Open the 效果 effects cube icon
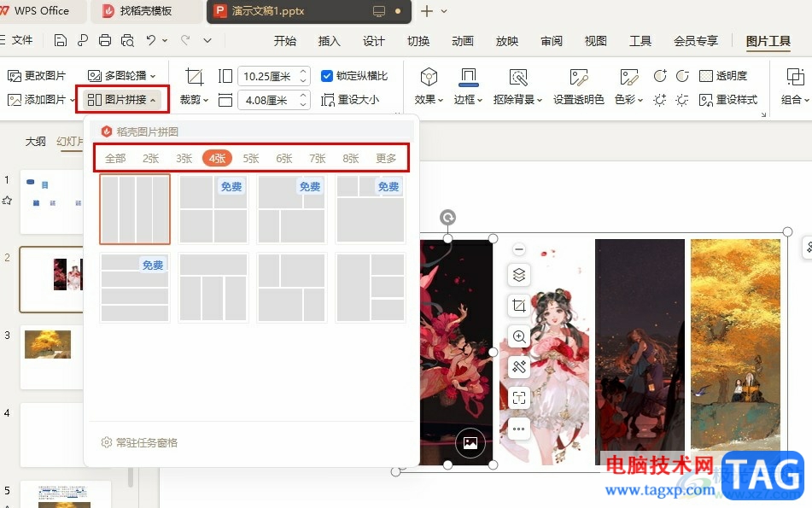Screen dimensions: 812x508 coord(429,77)
